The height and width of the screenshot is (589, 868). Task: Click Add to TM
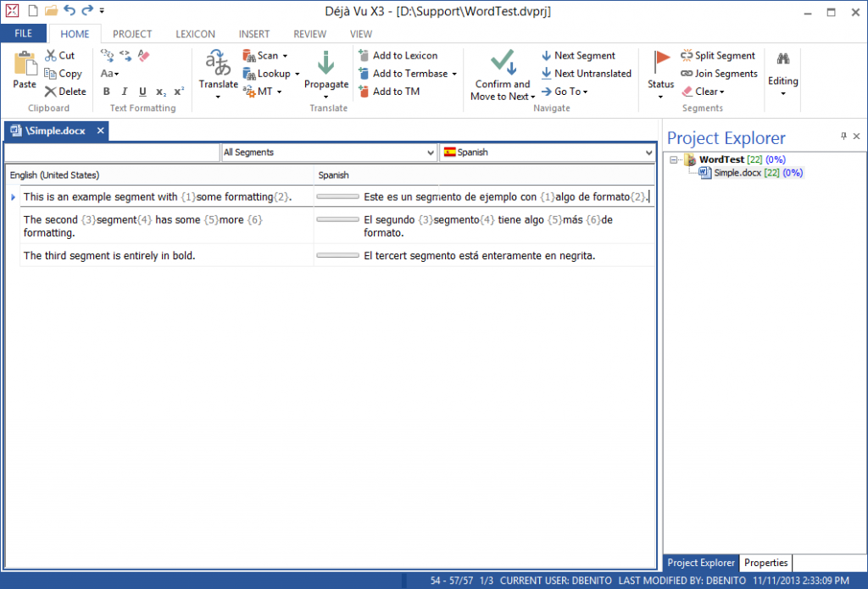pyautogui.click(x=389, y=92)
